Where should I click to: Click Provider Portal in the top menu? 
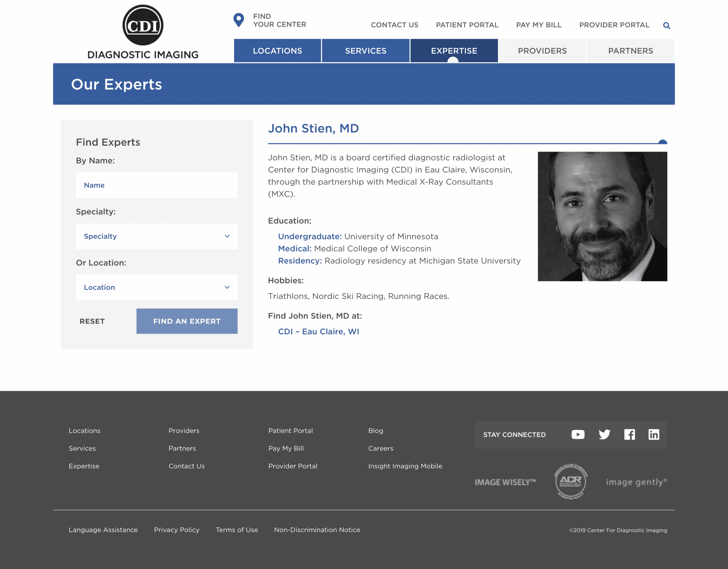click(x=614, y=25)
